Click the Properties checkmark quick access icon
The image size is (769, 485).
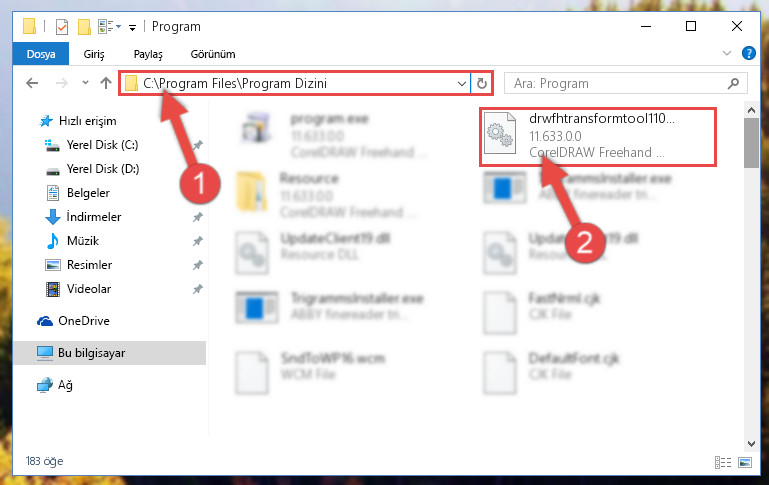(x=62, y=26)
